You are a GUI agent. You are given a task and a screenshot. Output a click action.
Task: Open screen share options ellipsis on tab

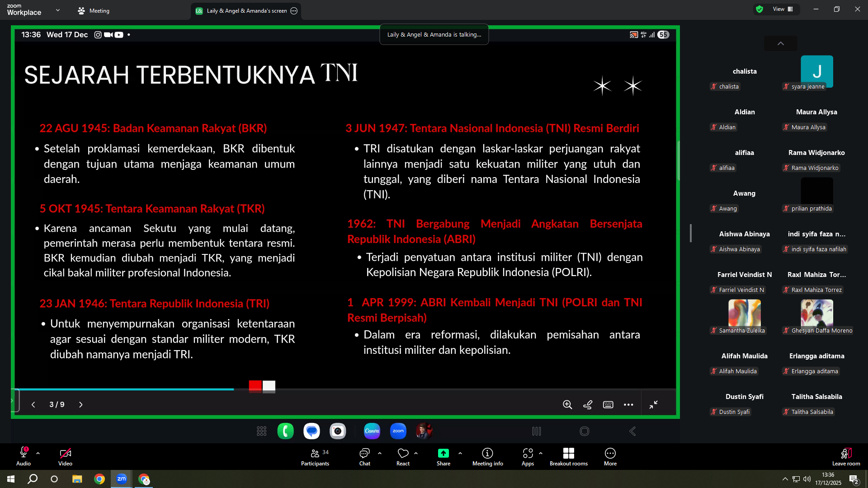coord(294,11)
